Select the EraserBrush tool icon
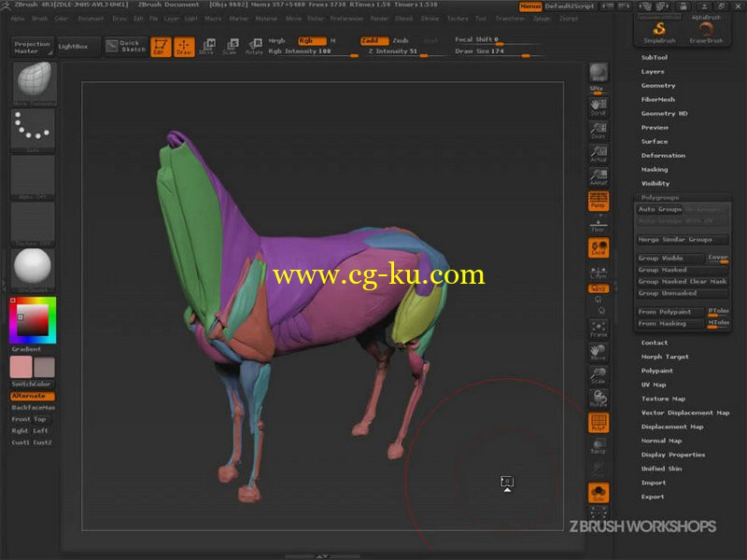Screen dimensions: 747x560 point(706,33)
